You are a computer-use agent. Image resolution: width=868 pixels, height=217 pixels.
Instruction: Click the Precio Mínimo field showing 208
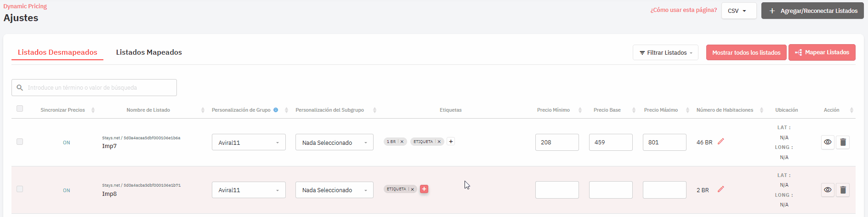(x=557, y=142)
